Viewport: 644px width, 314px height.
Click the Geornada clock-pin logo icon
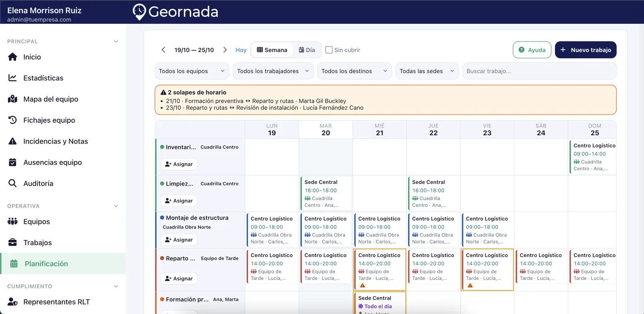coord(139,12)
